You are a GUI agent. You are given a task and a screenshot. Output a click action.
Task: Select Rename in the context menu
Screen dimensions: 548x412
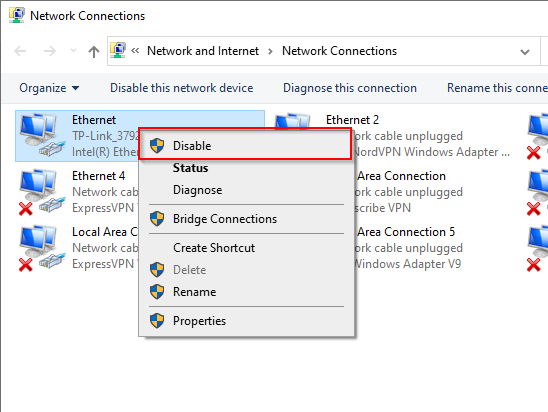194,291
